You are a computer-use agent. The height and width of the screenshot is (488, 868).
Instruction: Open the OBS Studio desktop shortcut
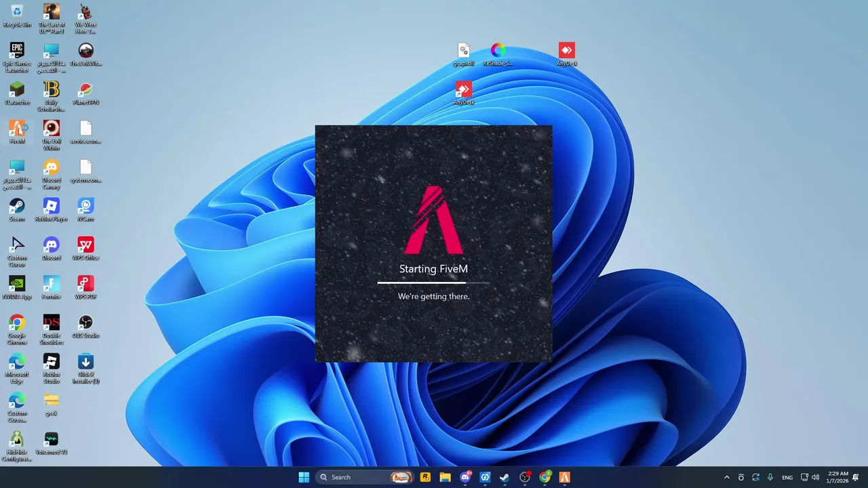coord(85,326)
